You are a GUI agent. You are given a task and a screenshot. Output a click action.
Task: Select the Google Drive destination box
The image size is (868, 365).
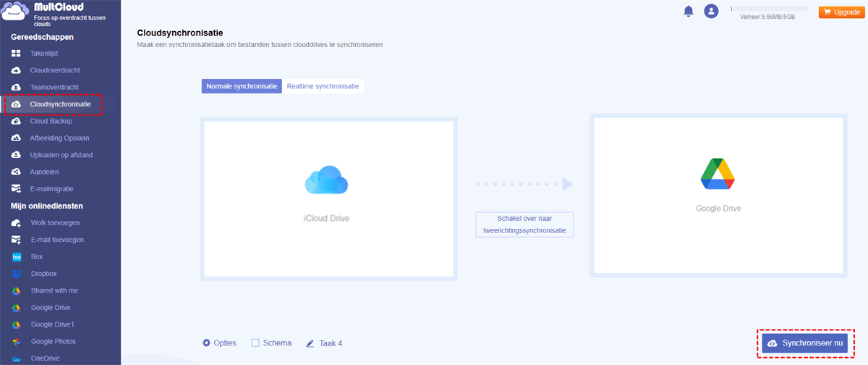(x=718, y=196)
